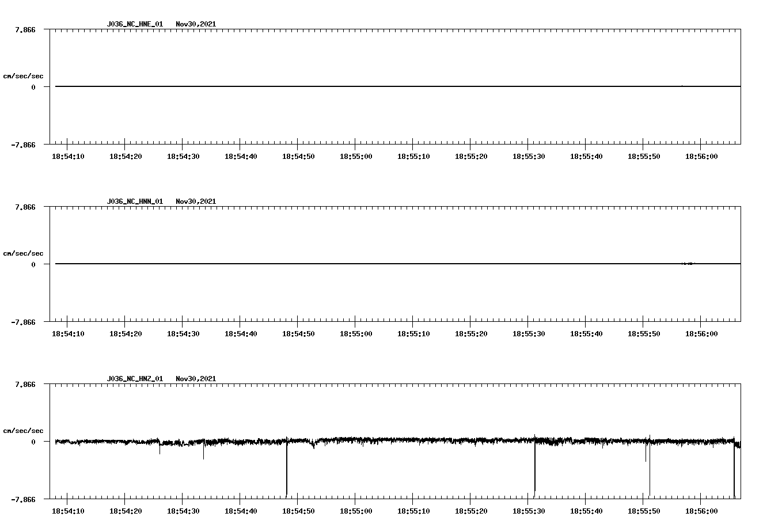Image resolution: width=782 pixels, height=532 pixels.
Task: Click the 18:55:20 time label under the HNN plot
Action: [x=471, y=334]
